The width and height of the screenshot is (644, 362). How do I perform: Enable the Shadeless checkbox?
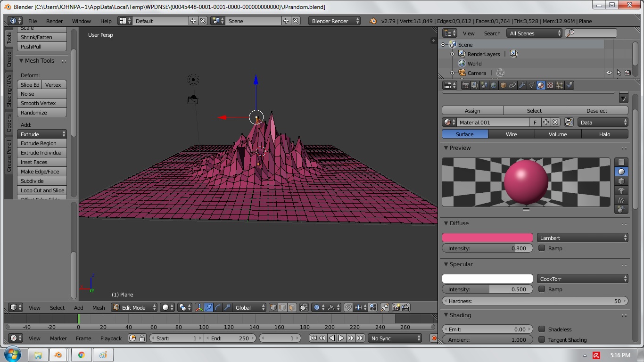pyautogui.click(x=542, y=329)
